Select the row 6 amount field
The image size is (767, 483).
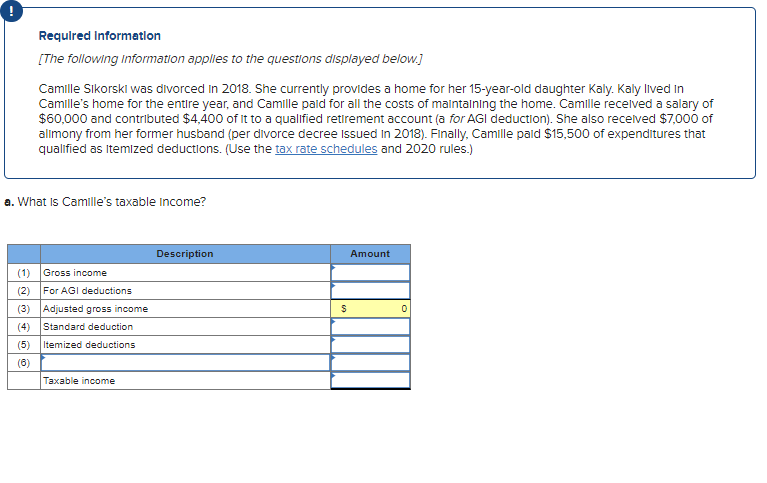pos(370,363)
